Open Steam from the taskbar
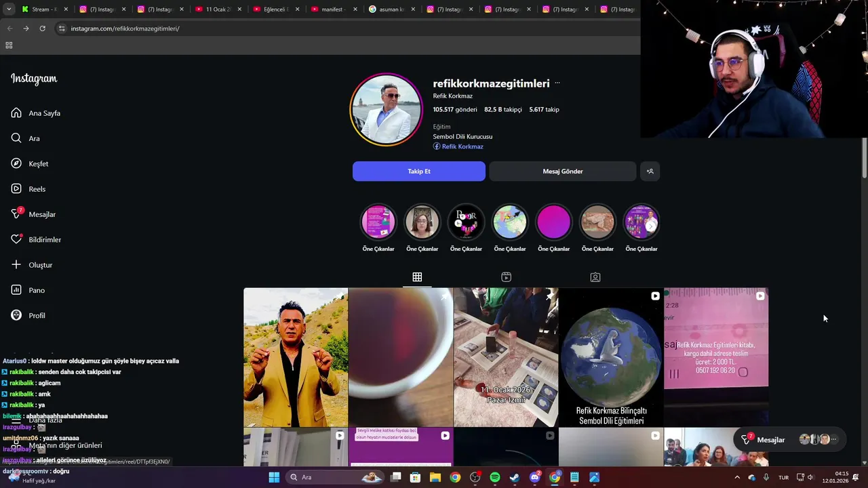Image resolution: width=868 pixels, height=488 pixels. pyautogui.click(x=515, y=477)
